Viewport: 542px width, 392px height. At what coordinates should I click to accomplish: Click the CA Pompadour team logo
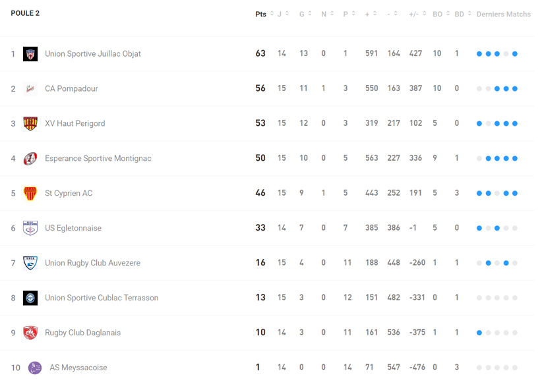tap(30, 89)
